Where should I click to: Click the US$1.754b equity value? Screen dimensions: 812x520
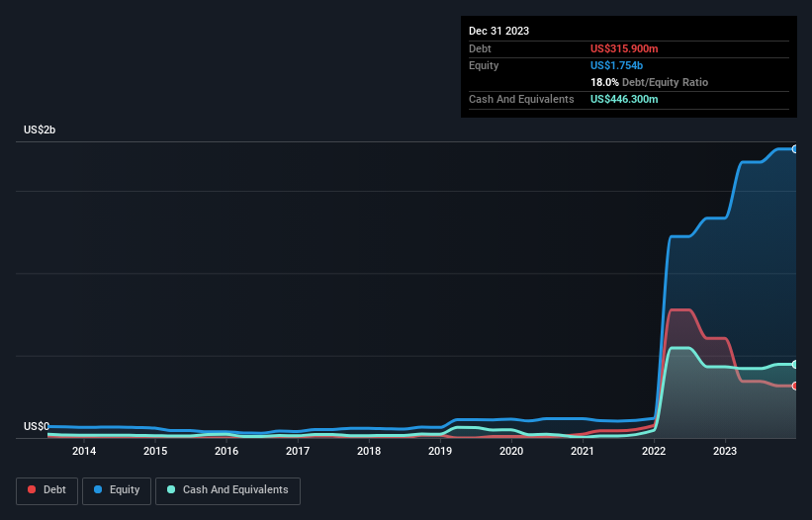[616, 65]
